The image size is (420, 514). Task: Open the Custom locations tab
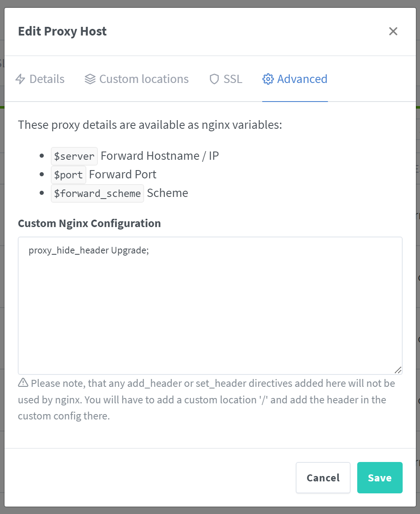pos(143,79)
